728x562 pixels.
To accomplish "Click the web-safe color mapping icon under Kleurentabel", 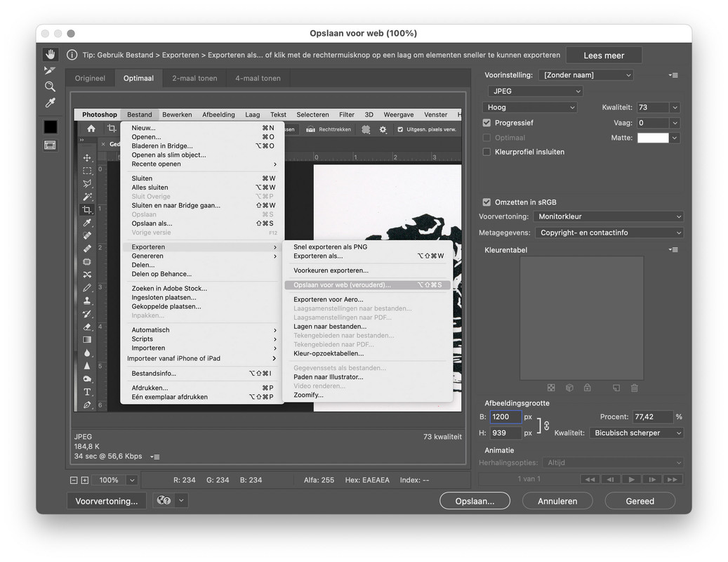I will coord(551,388).
